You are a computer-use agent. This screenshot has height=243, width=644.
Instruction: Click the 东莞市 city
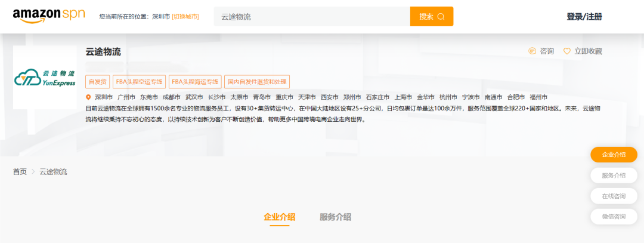coord(148,97)
